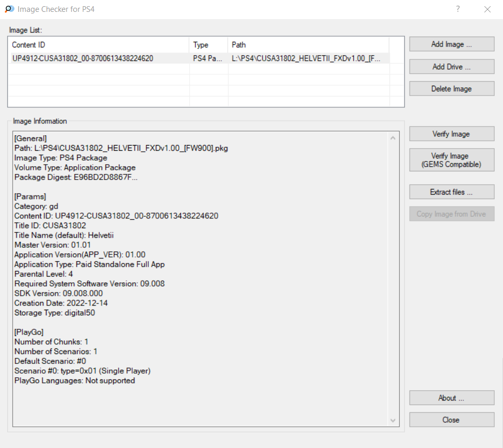Click the Type column header
This screenshot has height=448, width=503.
[x=208, y=45]
